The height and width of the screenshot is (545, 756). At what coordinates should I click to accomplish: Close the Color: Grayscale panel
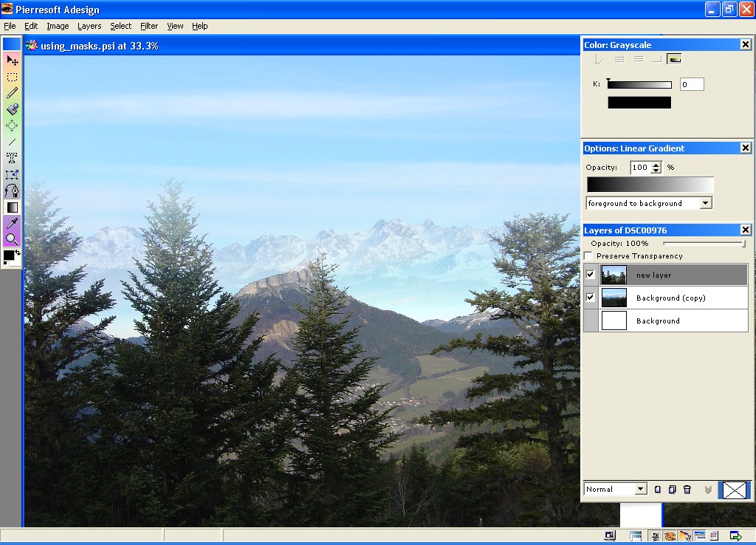point(746,44)
